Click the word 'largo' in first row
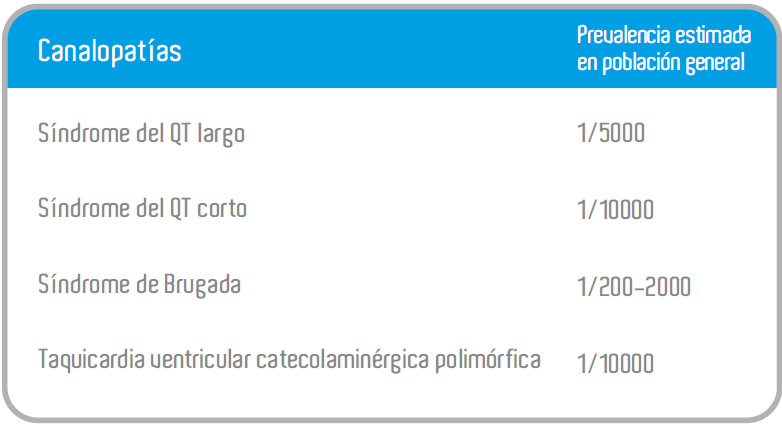Viewport: 782px width, 424px height. 221,135
